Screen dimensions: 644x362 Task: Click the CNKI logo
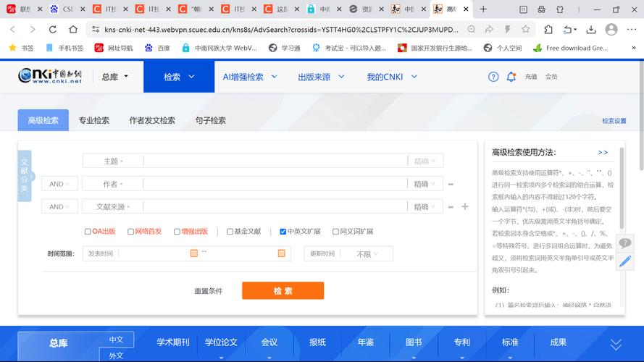(50, 76)
